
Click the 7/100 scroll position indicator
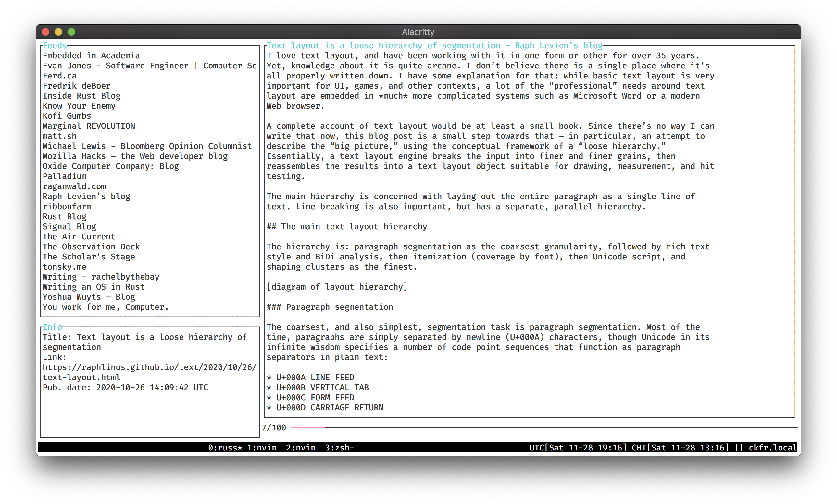(x=274, y=428)
